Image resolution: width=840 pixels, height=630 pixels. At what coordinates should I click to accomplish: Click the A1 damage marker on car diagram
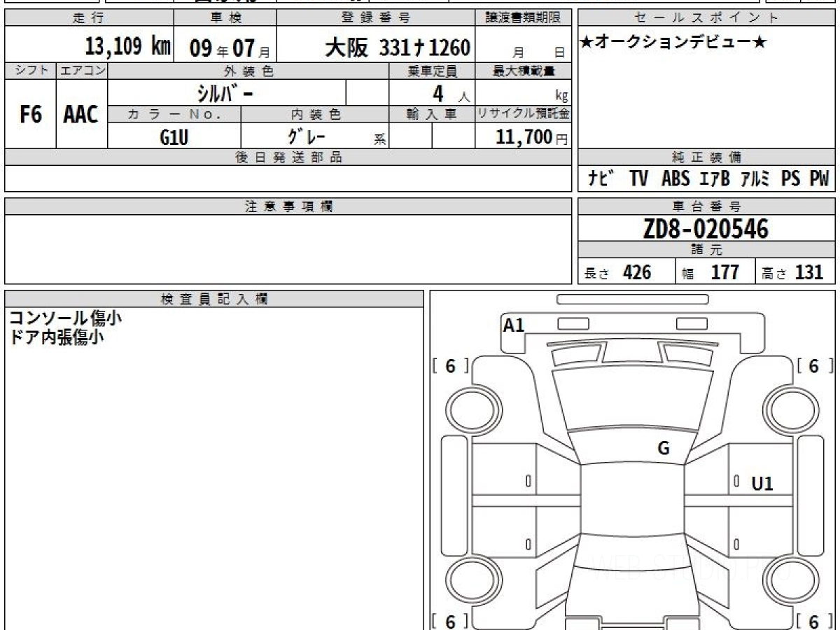514,325
